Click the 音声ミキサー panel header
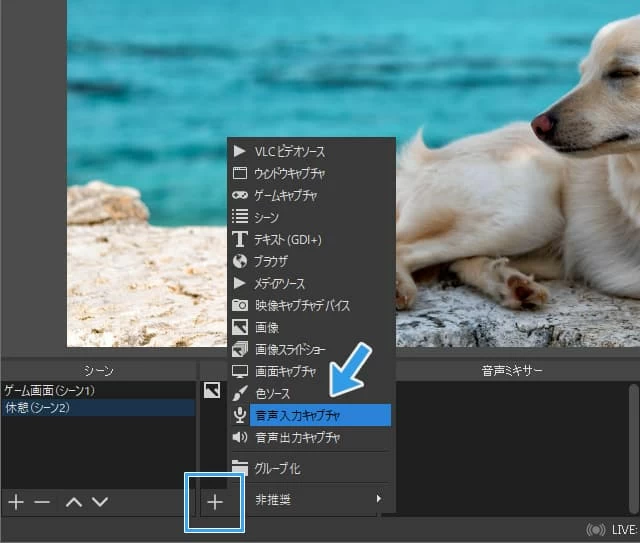 pyautogui.click(x=512, y=370)
